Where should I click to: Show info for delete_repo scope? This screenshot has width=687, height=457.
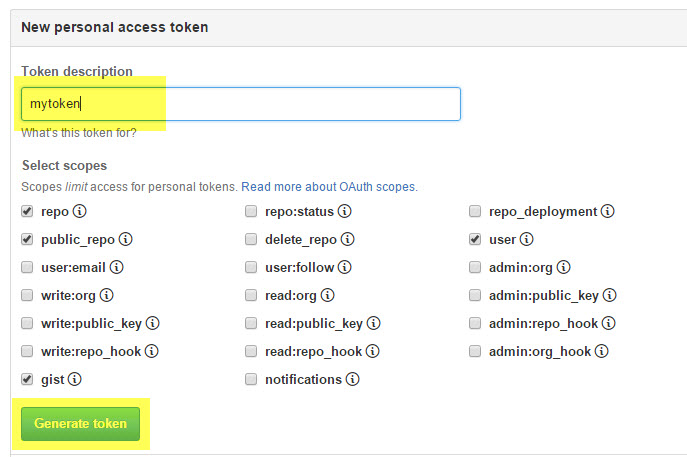pyautogui.click(x=347, y=239)
